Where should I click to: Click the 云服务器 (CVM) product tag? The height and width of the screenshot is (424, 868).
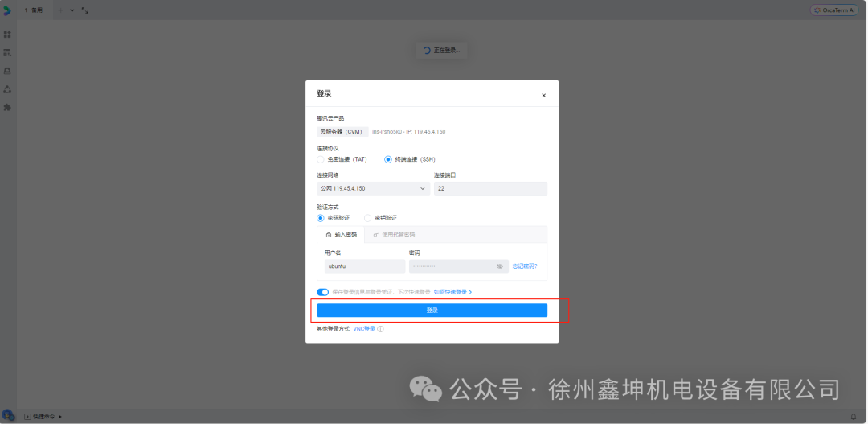[x=342, y=132]
